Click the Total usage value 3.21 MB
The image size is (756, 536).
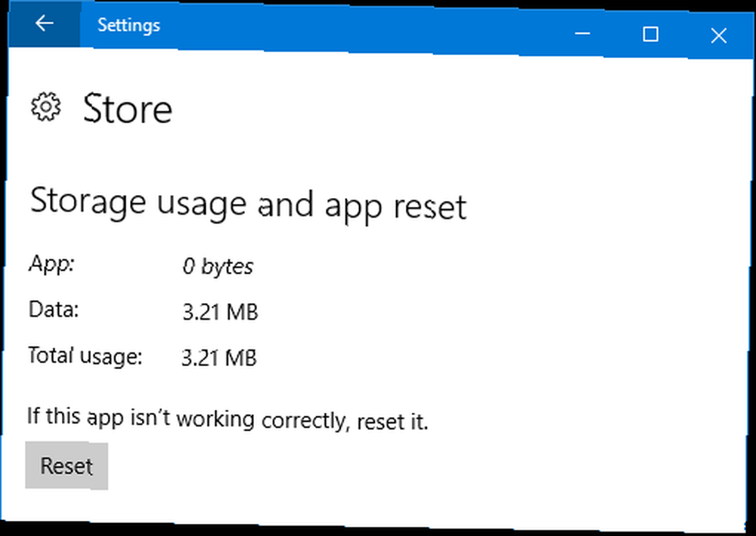click(219, 358)
